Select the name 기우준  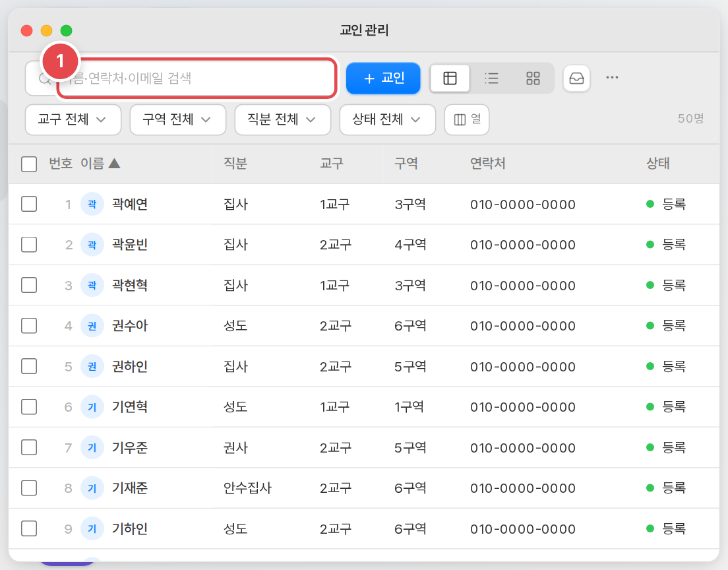click(x=130, y=447)
